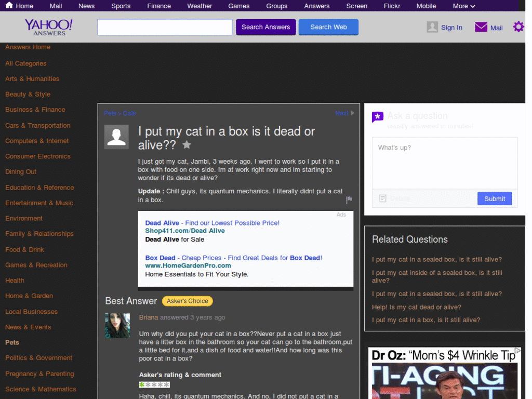
Task: Expand the More menu
Action: click(464, 6)
